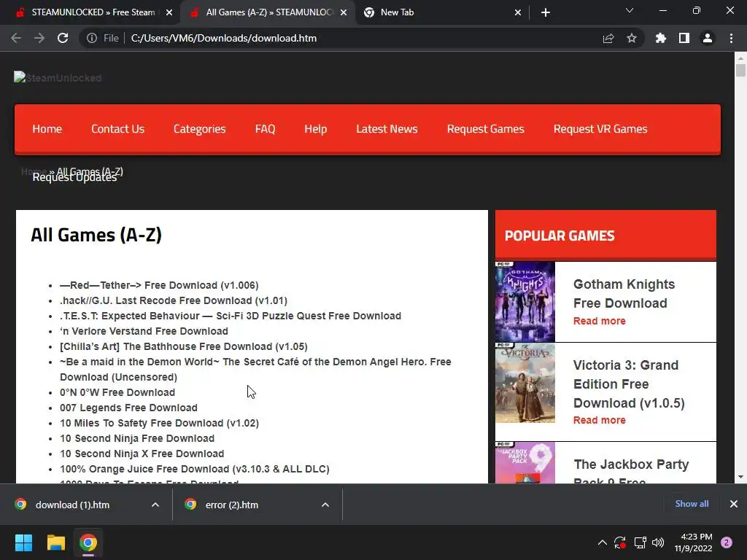The height and width of the screenshot is (560, 747).
Task: Open Help menu item
Action: (x=315, y=129)
